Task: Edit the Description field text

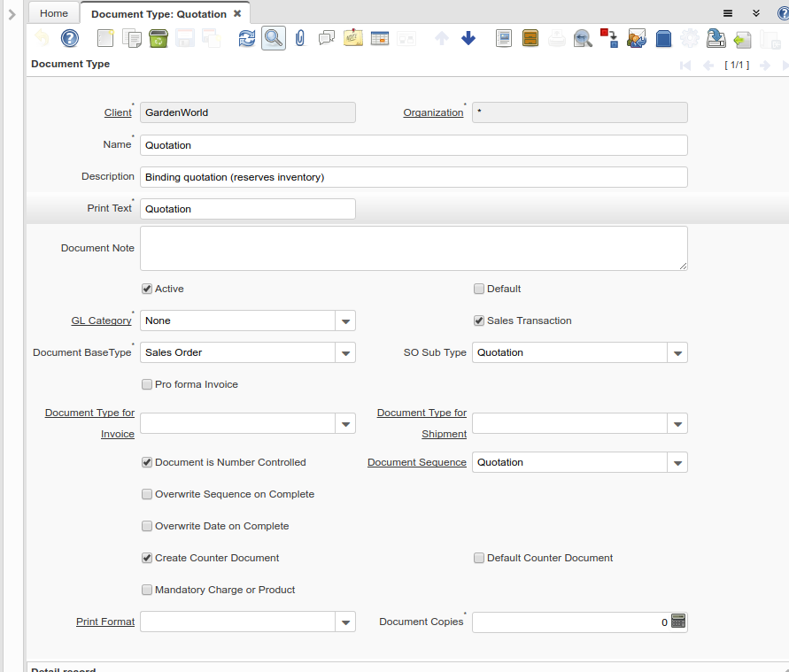Action: [414, 176]
